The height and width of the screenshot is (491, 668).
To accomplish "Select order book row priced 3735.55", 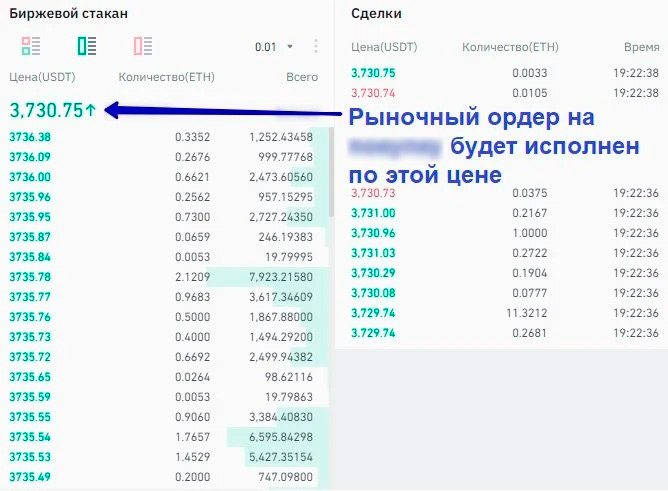I will click(x=164, y=417).
